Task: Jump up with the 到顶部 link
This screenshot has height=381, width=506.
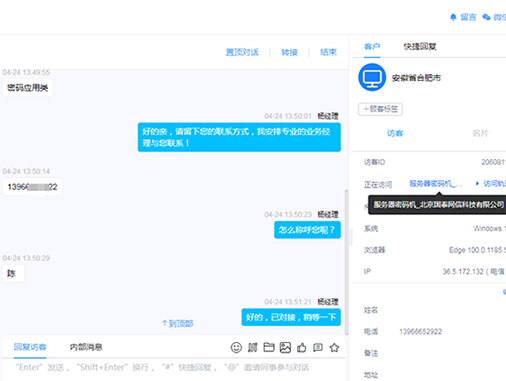Action: click(177, 323)
